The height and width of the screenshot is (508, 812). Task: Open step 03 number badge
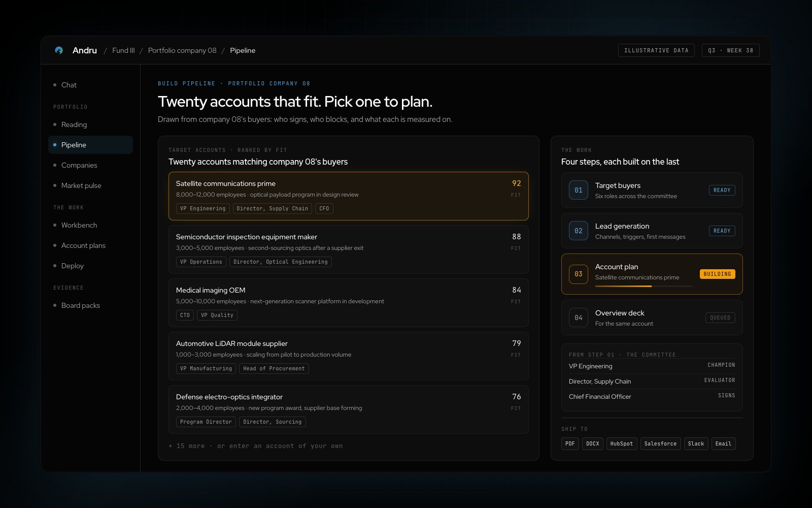[579, 274]
